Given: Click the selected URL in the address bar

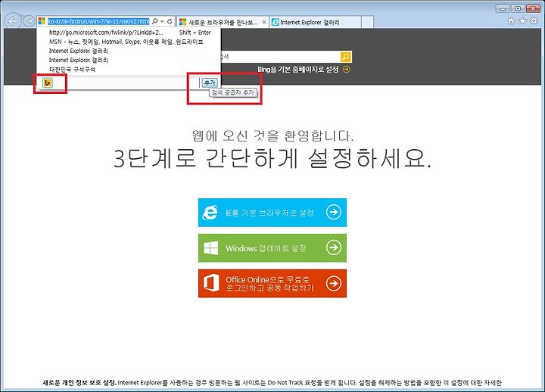Looking at the screenshot, I should click(x=98, y=21).
